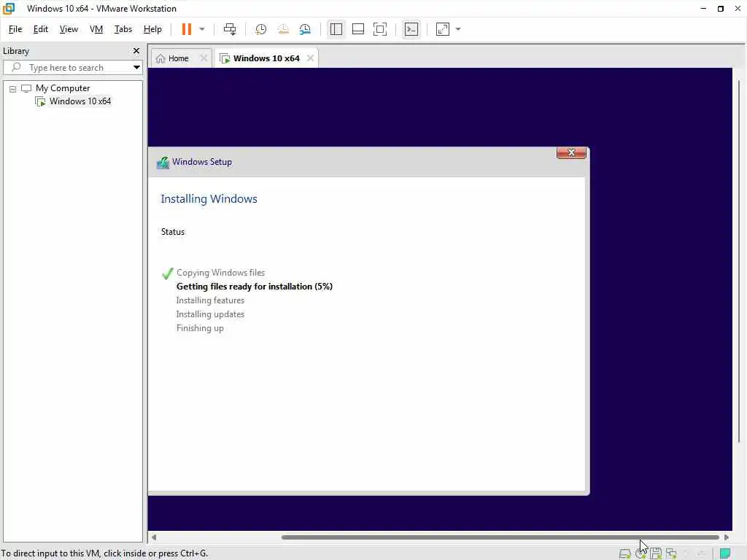Click the console view icon
747x560 pixels.
click(x=411, y=29)
